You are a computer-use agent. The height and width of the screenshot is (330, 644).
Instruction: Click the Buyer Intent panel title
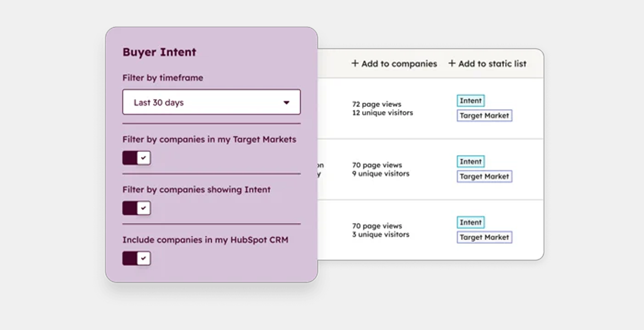coord(159,52)
